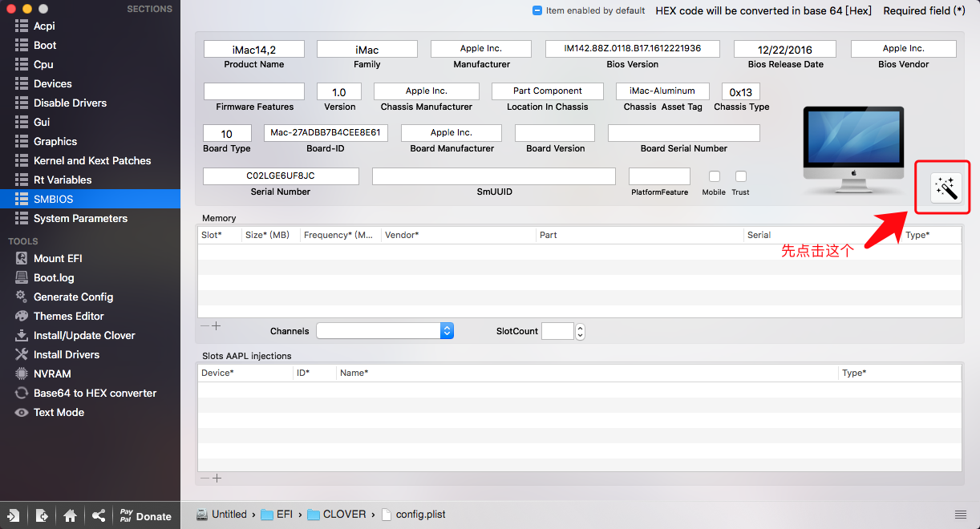This screenshot has width=980, height=529.
Task: Toggle the Item enabled by default checkbox
Action: [537, 10]
